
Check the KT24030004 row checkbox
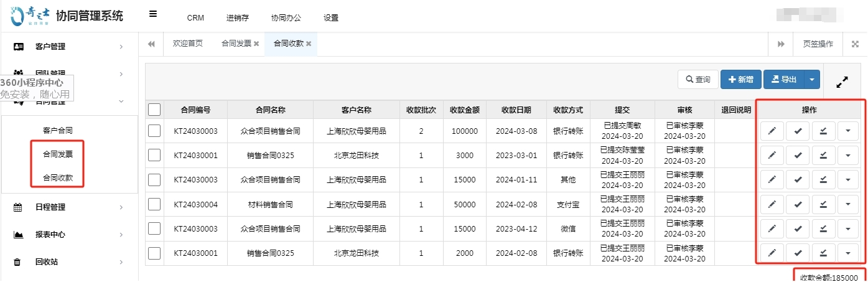tap(155, 204)
